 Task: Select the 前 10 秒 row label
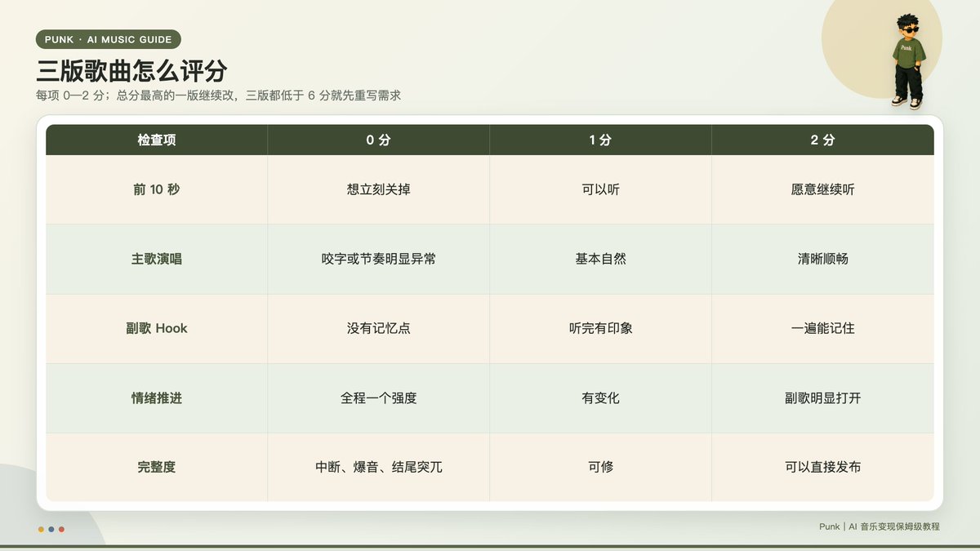(x=157, y=189)
